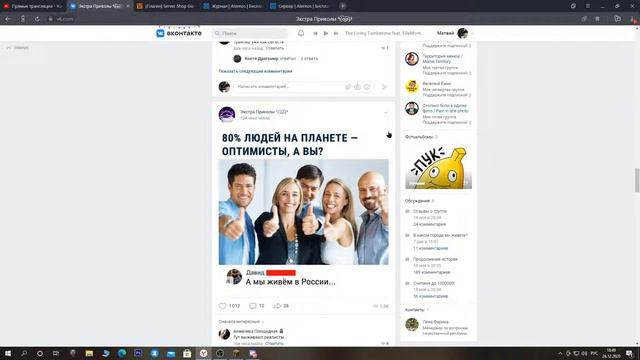The image size is (640, 360).
Task: Open the Считаем до 1000000 discussion
Action: pyautogui.click(x=433, y=283)
